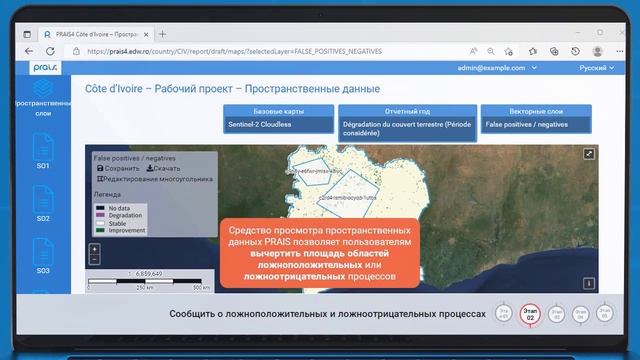Click the URL address bar
Viewport: 640px width, 360px height.
pyautogui.click(x=235, y=51)
